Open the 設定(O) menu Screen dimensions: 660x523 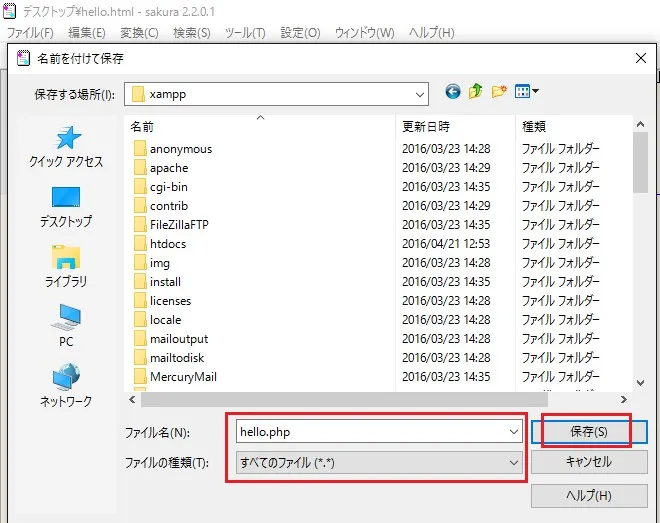tap(300, 33)
